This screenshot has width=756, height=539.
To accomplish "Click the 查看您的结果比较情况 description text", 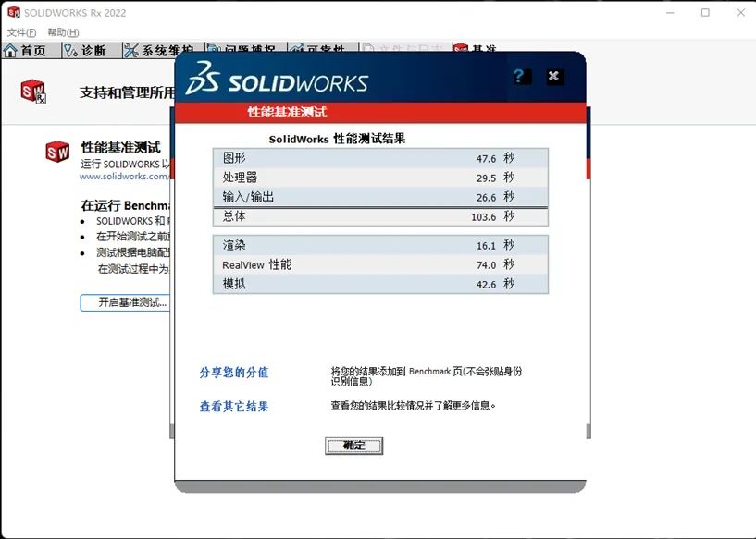I will pos(414,406).
